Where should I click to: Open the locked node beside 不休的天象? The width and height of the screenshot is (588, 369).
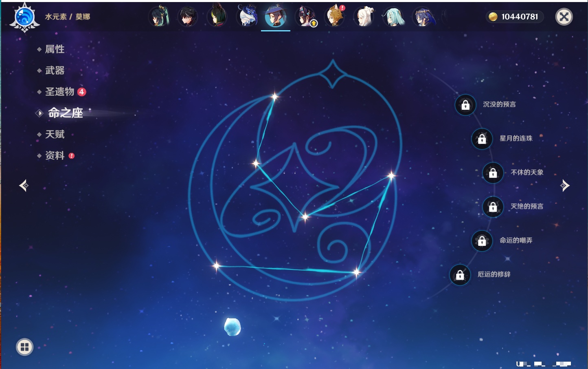(x=493, y=173)
